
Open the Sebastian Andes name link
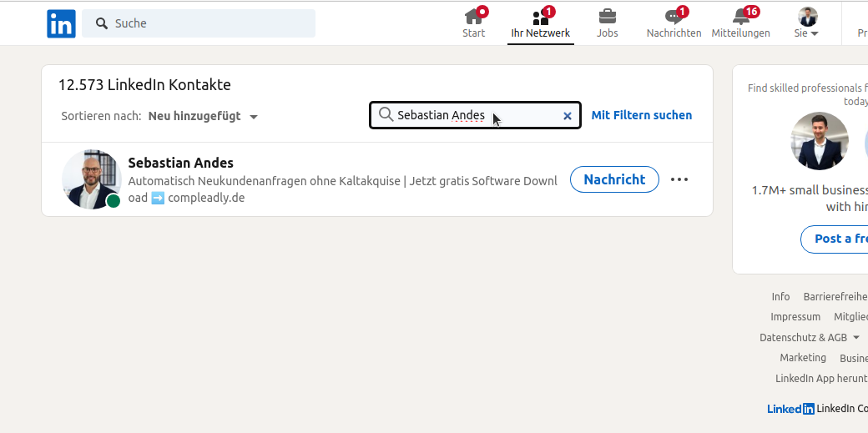(x=180, y=163)
